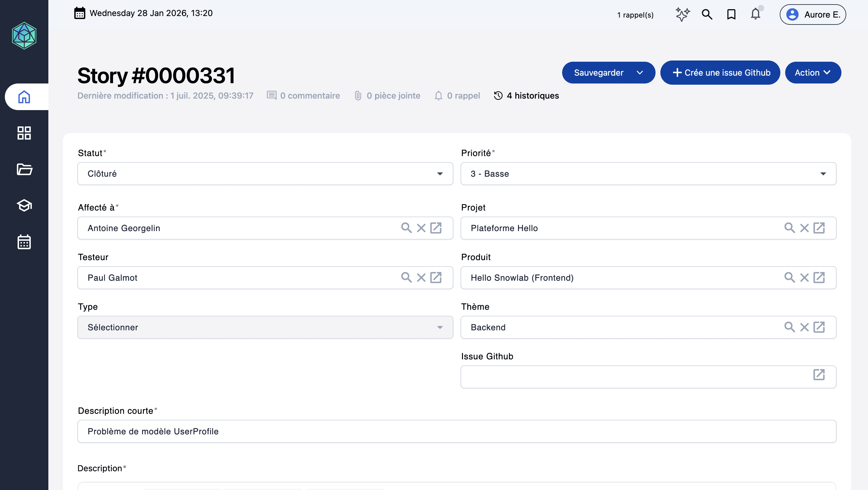868x490 pixels.
Task: Expand the Statut dropdown showing Clôturé
Action: click(x=265, y=174)
